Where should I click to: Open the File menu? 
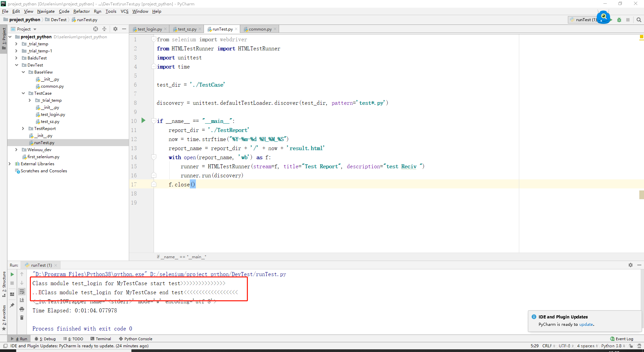pos(5,11)
